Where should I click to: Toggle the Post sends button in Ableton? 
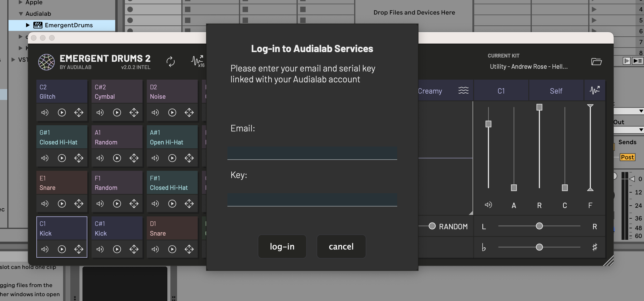(x=627, y=157)
